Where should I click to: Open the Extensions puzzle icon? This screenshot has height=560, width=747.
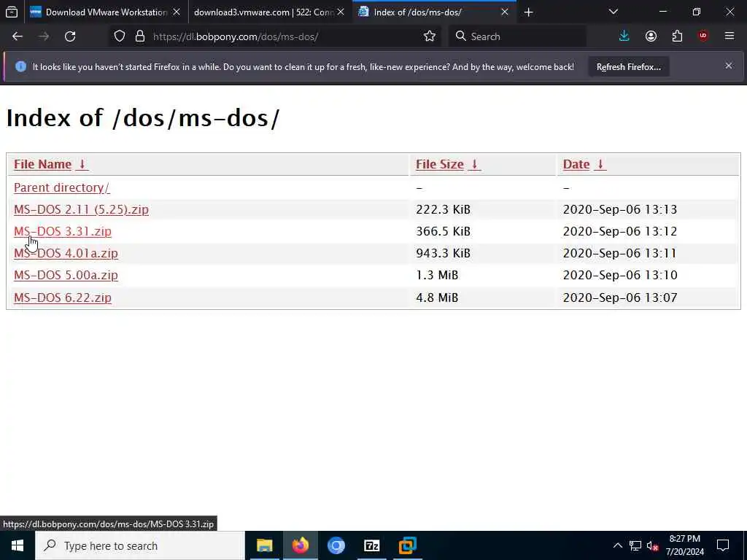(x=677, y=36)
